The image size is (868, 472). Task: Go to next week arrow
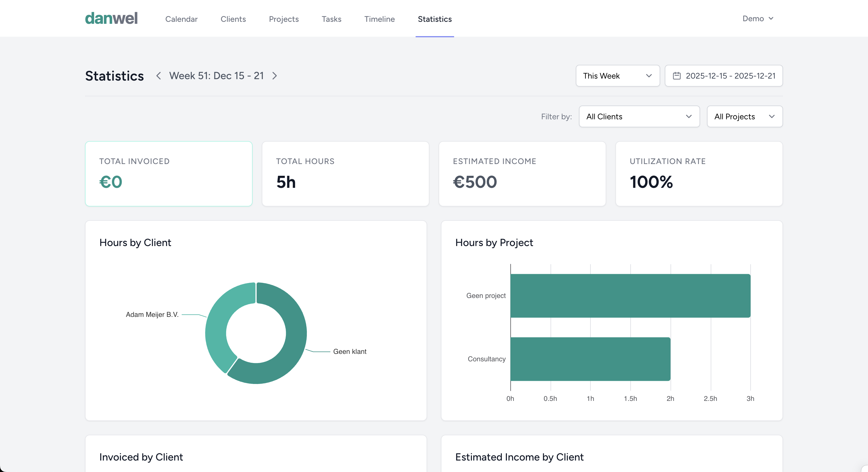point(275,76)
